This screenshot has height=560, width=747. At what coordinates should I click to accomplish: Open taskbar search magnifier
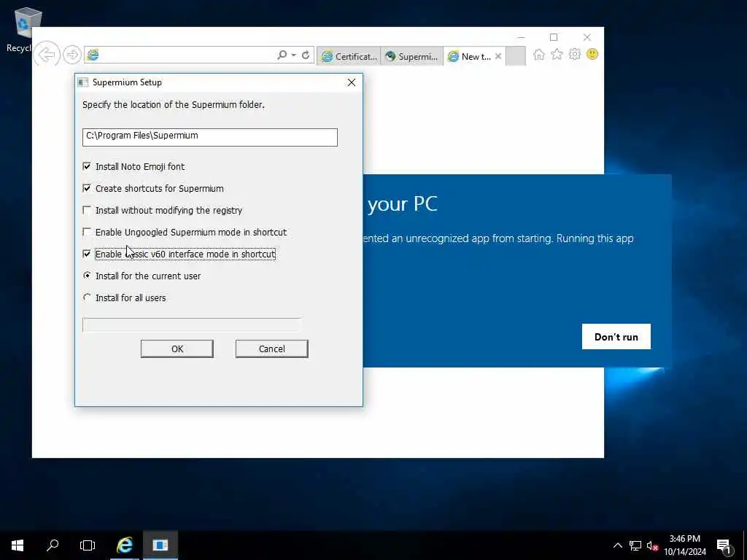(53, 545)
